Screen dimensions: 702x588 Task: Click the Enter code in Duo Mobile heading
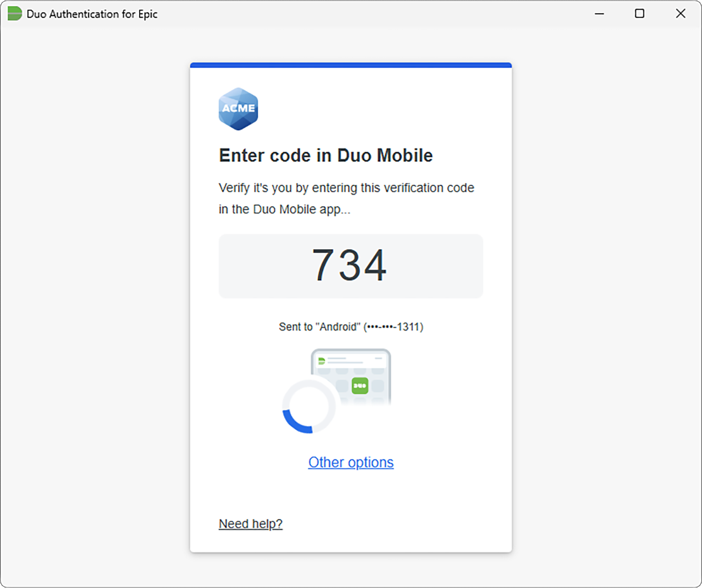point(326,155)
